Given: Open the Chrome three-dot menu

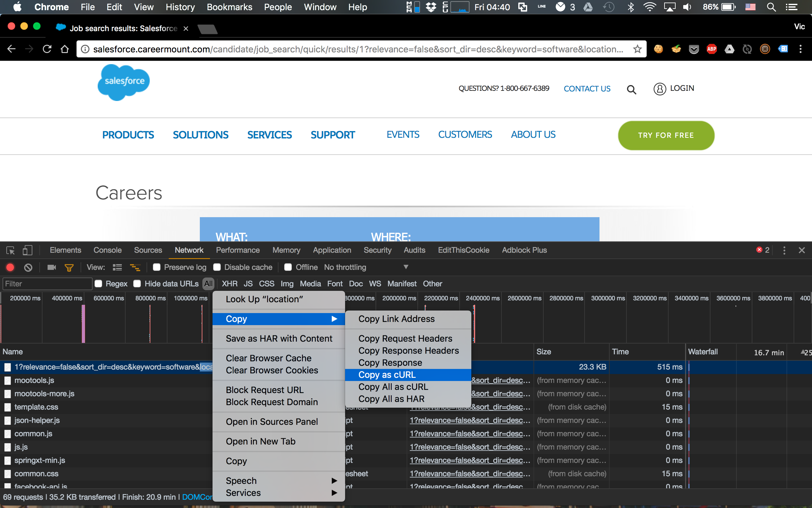Looking at the screenshot, I should tap(801, 49).
